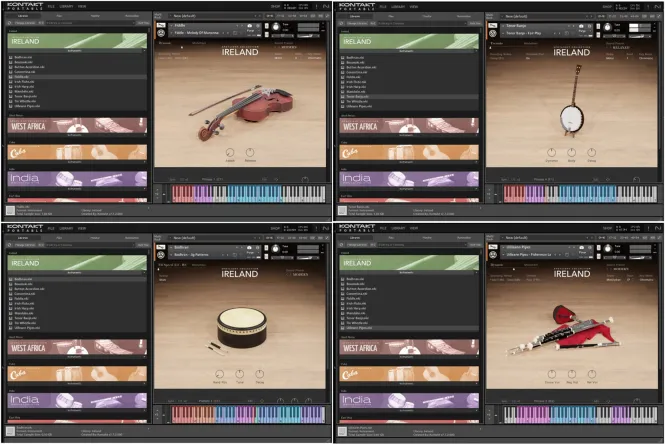Open the Instruments dropdown under the Ireland banner in the Fiddle window
This screenshot has width=665, height=444.
pos(77,50)
